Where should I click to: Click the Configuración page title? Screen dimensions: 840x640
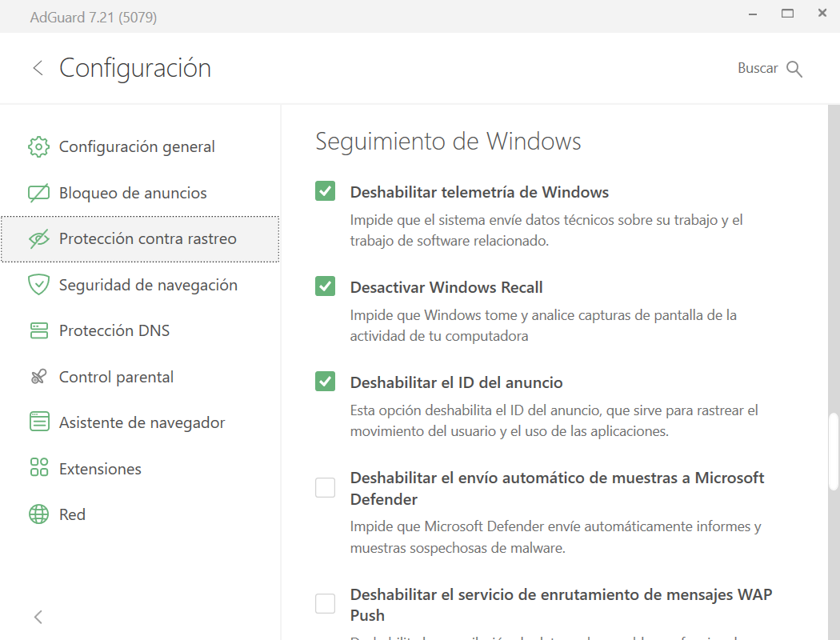135,69
